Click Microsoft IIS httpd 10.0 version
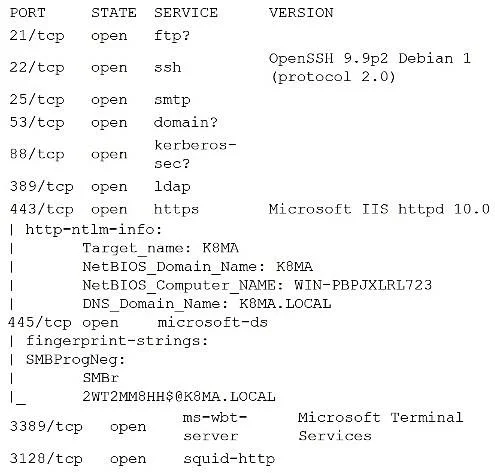Screen dimensions: 495x473 379,209
